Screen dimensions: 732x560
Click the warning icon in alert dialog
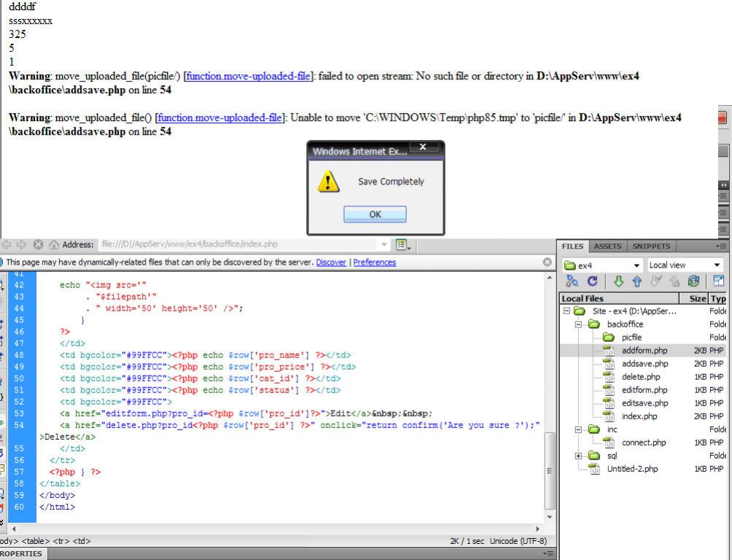click(329, 182)
